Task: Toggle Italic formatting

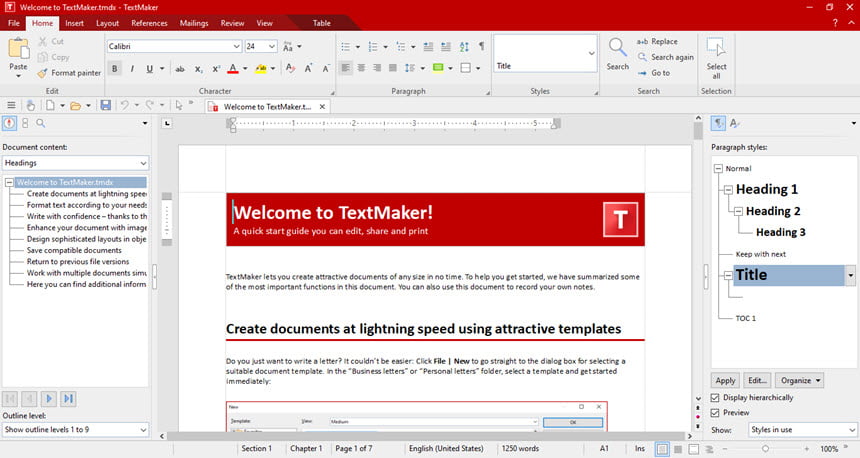Action: click(x=132, y=69)
